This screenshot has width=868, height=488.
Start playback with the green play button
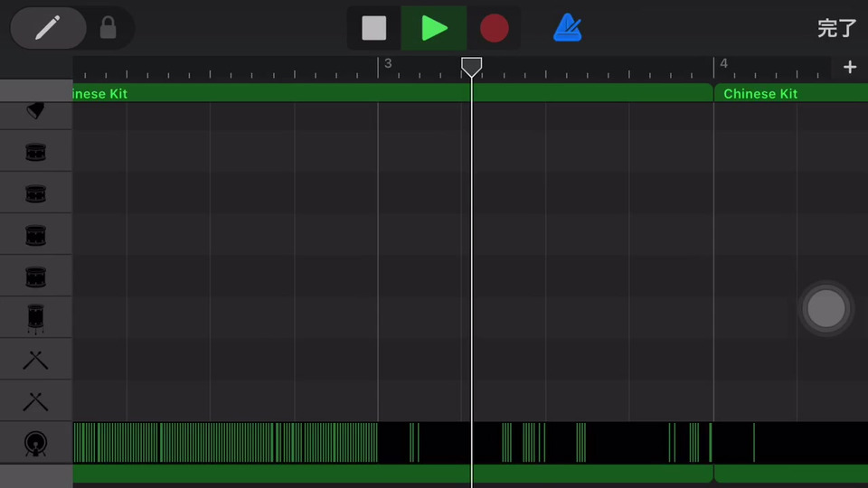pyautogui.click(x=434, y=28)
